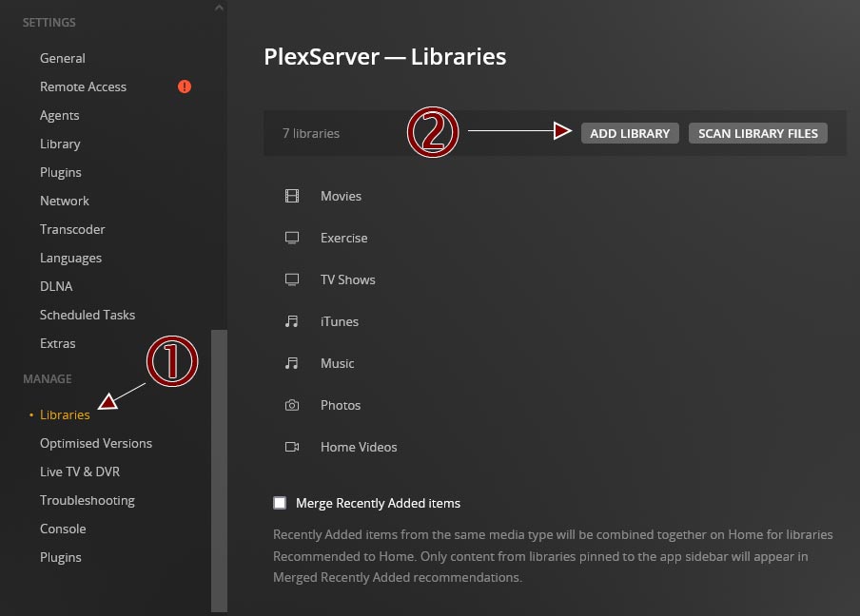Open Remote Access settings
This screenshot has width=860, height=616.
83,87
